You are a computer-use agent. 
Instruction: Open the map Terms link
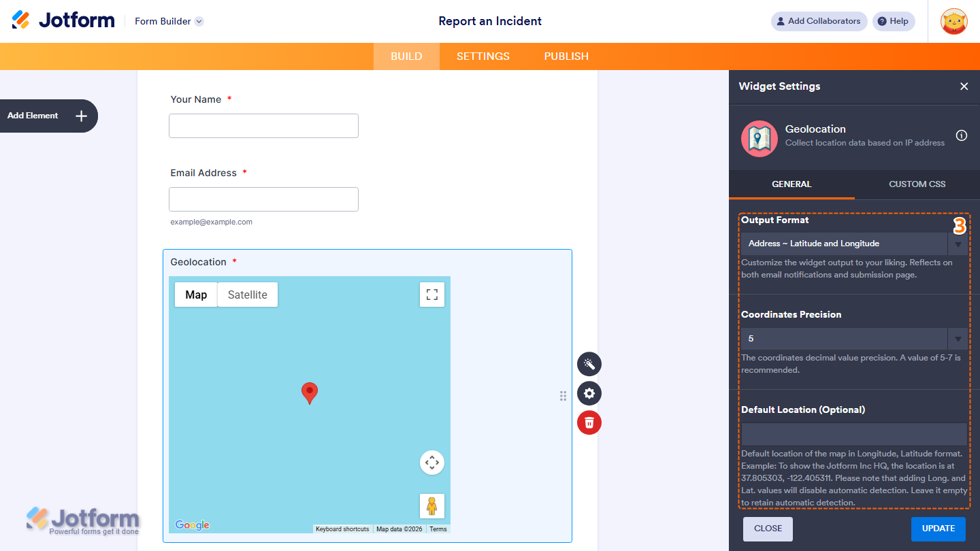(x=438, y=529)
